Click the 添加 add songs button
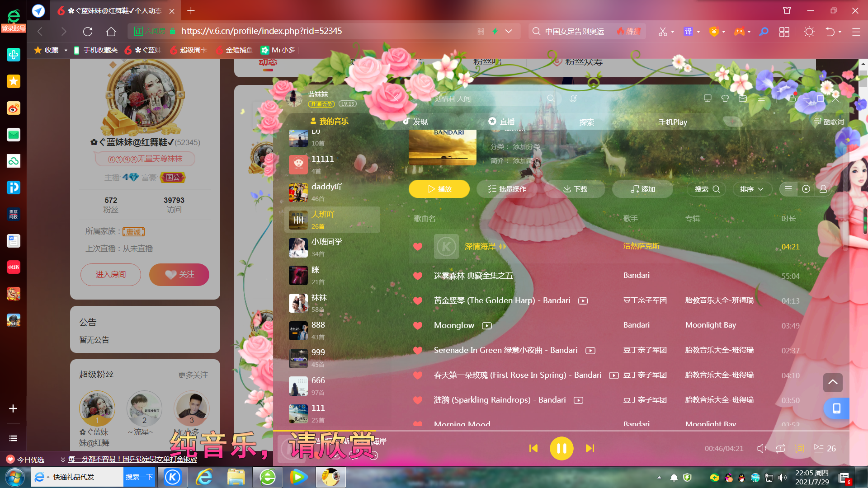Viewport: 868px width, 488px height. [x=642, y=189]
